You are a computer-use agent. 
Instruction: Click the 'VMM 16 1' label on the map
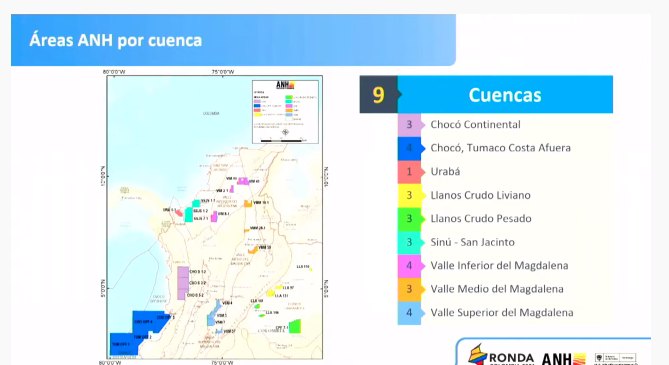tap(261, 202)
